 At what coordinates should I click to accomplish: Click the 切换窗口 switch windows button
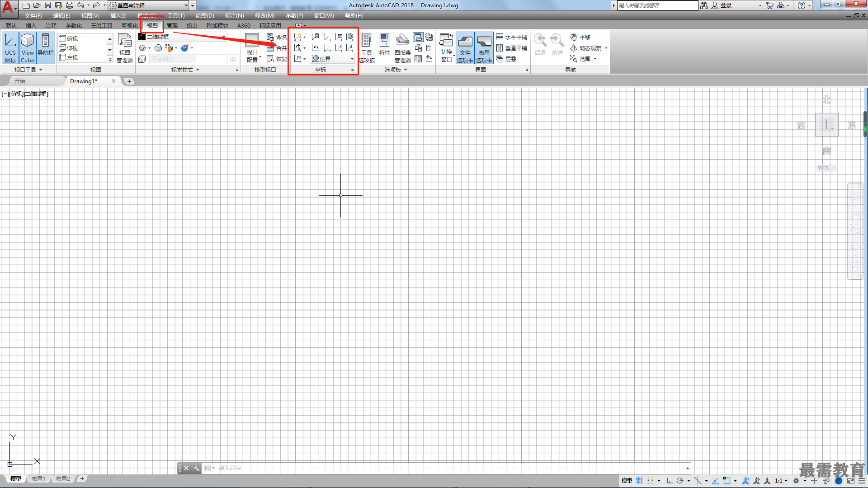(447, 48)
